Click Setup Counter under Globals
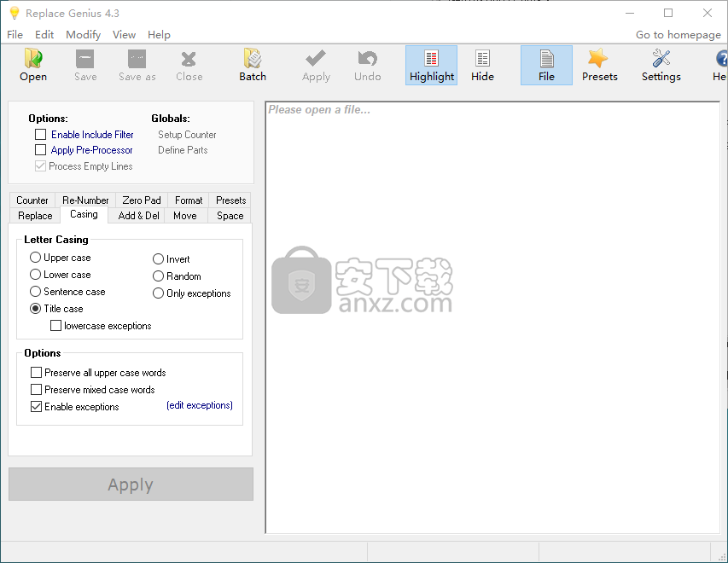Image resolution: width=728 pixels, height=563 pixels. point(187,135)
